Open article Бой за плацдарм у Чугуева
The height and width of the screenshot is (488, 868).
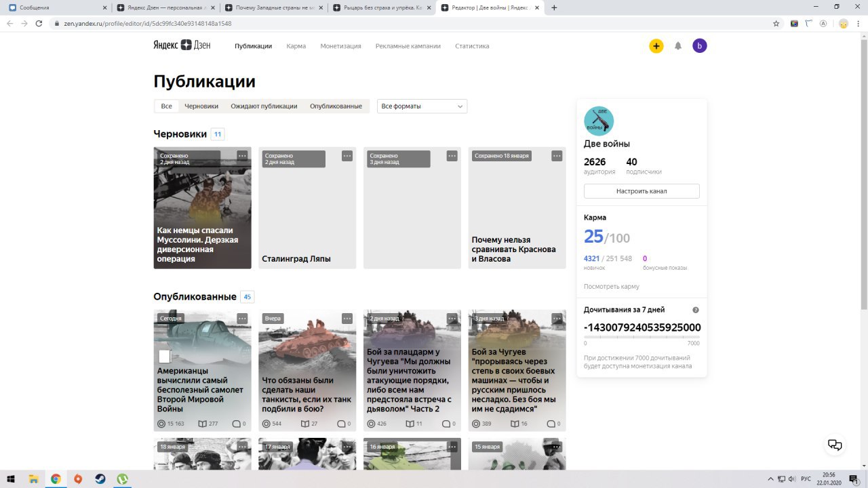click(x=412, y=371)
